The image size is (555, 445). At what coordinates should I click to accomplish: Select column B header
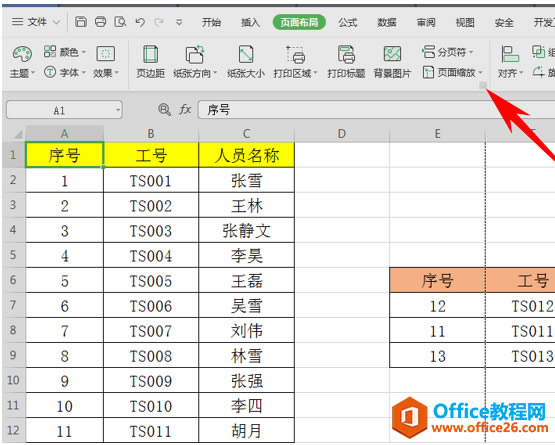pos(151,134)
